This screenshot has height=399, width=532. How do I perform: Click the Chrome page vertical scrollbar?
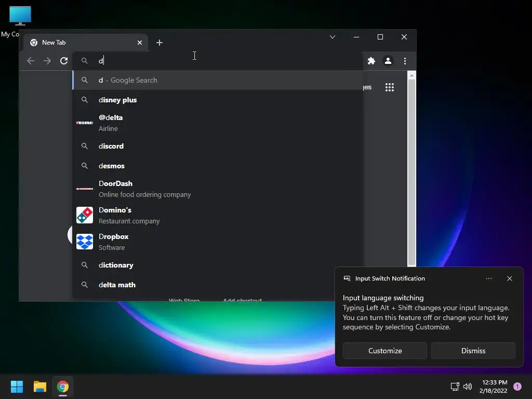pos(411,172)
